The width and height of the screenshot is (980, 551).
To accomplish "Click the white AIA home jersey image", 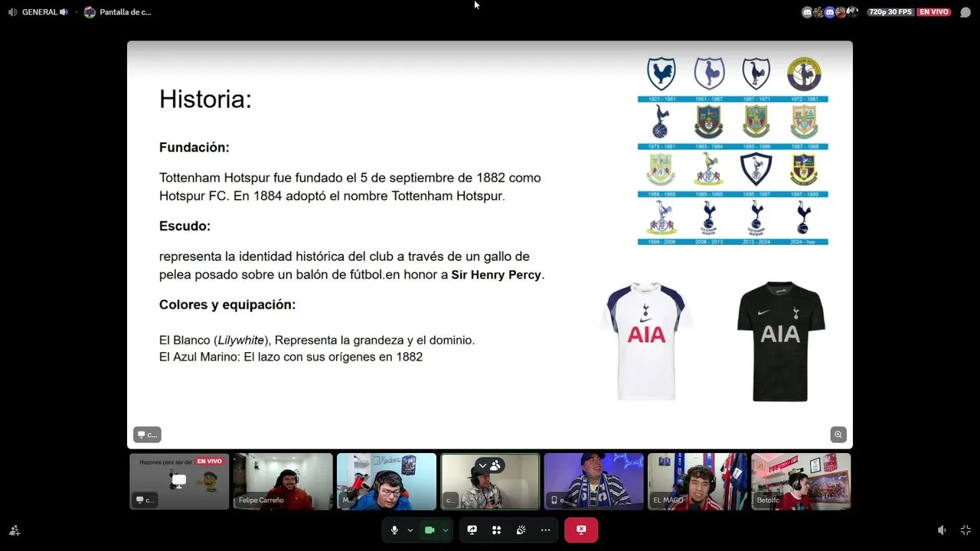I will (x=646, y=341).
